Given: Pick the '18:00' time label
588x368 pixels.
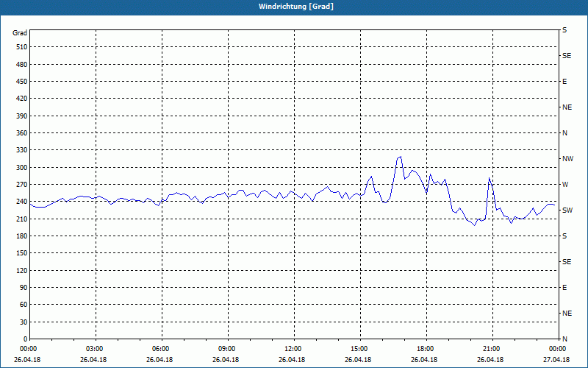Looking at the screenshot, I should pyautogui.click(x=426, y=349).
